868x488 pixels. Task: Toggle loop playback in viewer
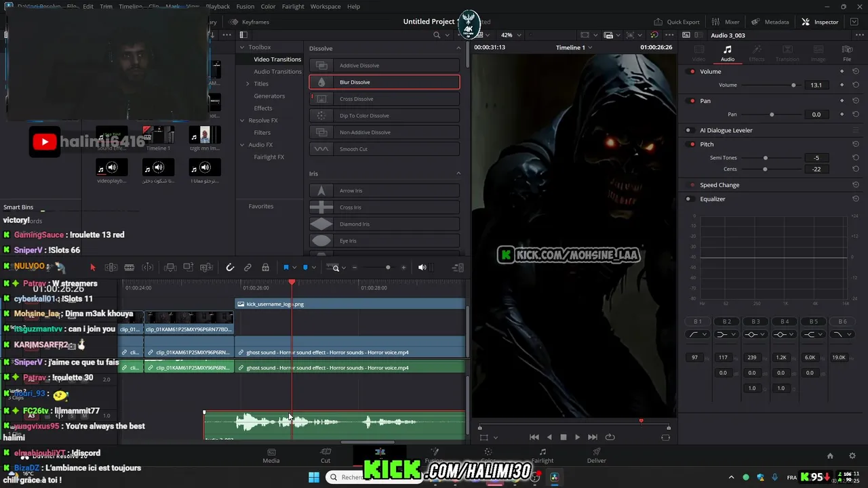[x=610, y=437]
